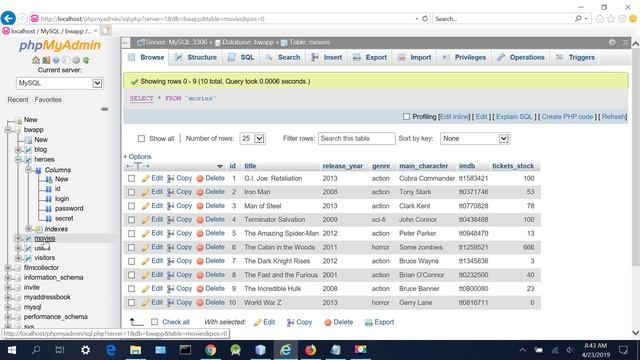Click the browser back arrow button
The width and height of the screenshot is (640, 360).
pyautogui.click(x=8, y=18)
